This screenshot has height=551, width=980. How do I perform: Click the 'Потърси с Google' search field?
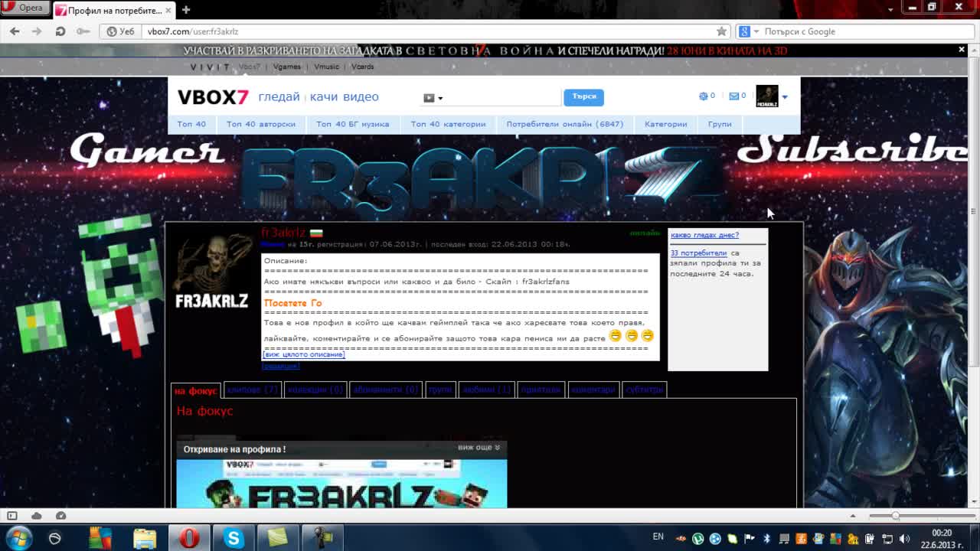coord(865,31)
